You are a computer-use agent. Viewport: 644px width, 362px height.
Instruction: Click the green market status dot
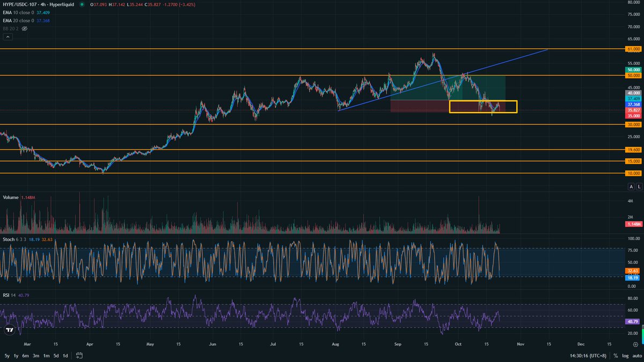point(82,4)
